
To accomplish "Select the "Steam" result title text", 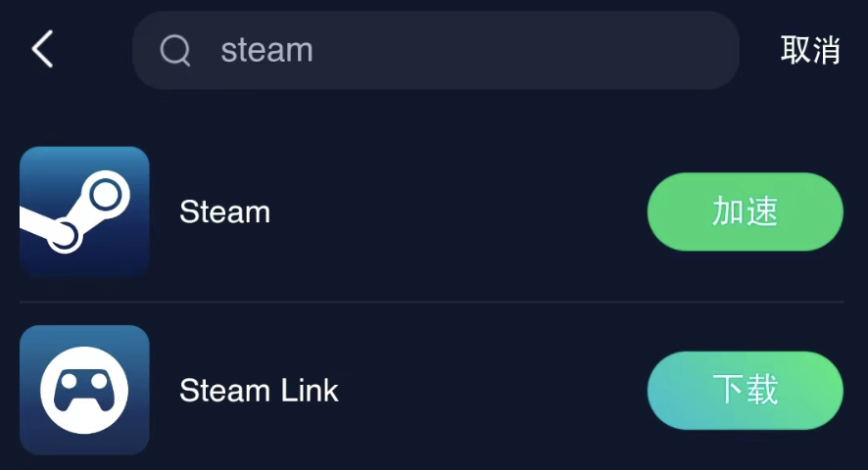I will [224, 212].
